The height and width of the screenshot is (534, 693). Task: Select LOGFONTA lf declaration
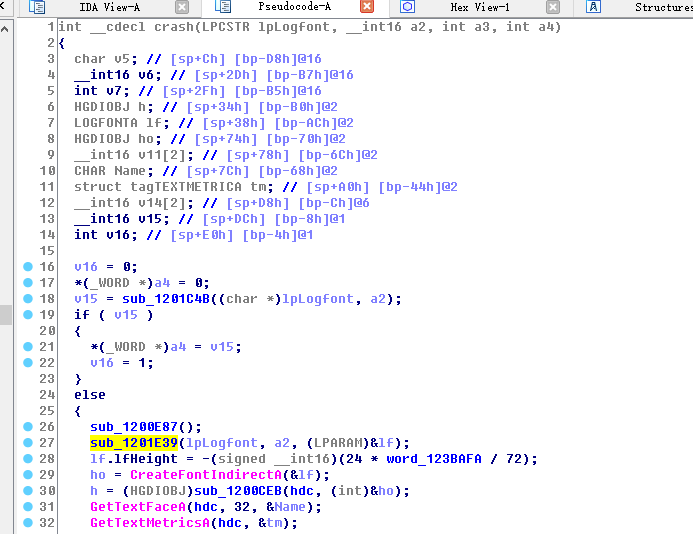pos(122,123)
